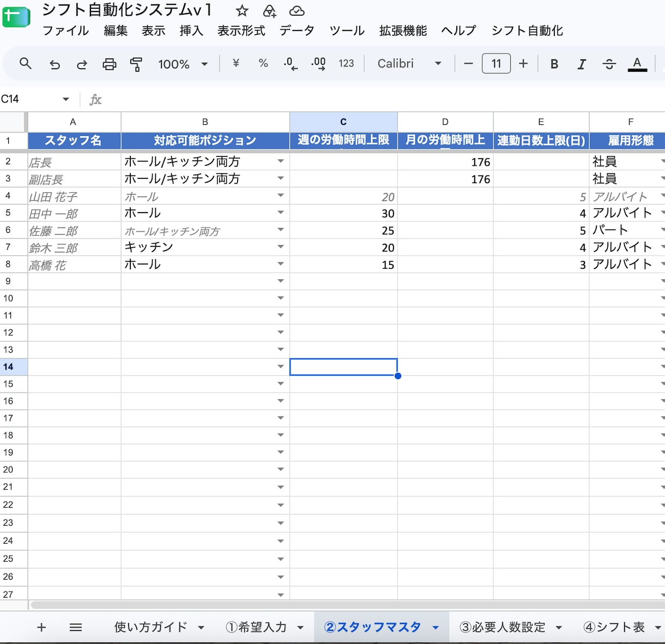
Task: Open the データ menu
Action: pyautogui.click(x=297, y=31)
